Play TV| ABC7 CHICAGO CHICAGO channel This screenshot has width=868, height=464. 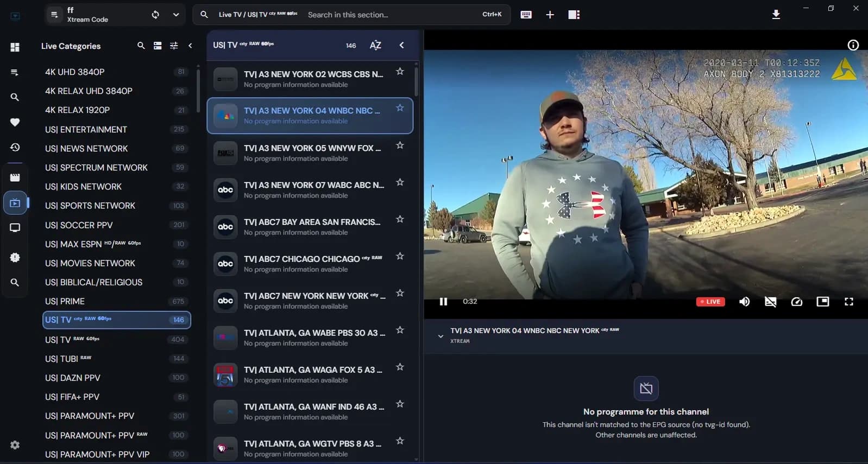(x=310, y=263)
